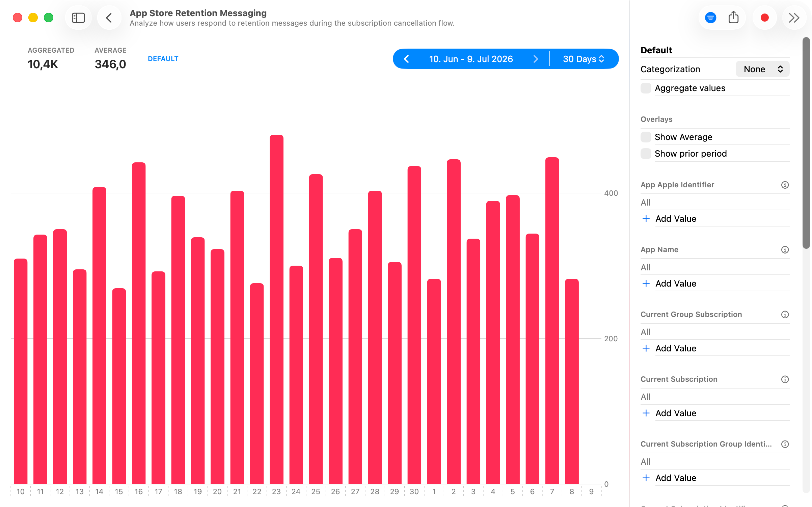Click the inspector vertical scrollbar
The width and height of the screenshot is (812, 507).
pyautogui.click(x=806, y=143)
